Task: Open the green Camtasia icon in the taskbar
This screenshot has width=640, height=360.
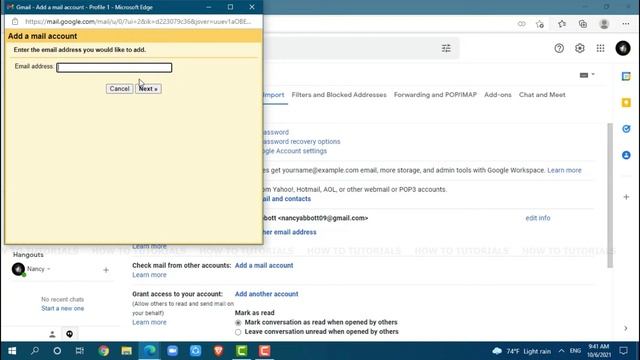Action: pos(242,351)
